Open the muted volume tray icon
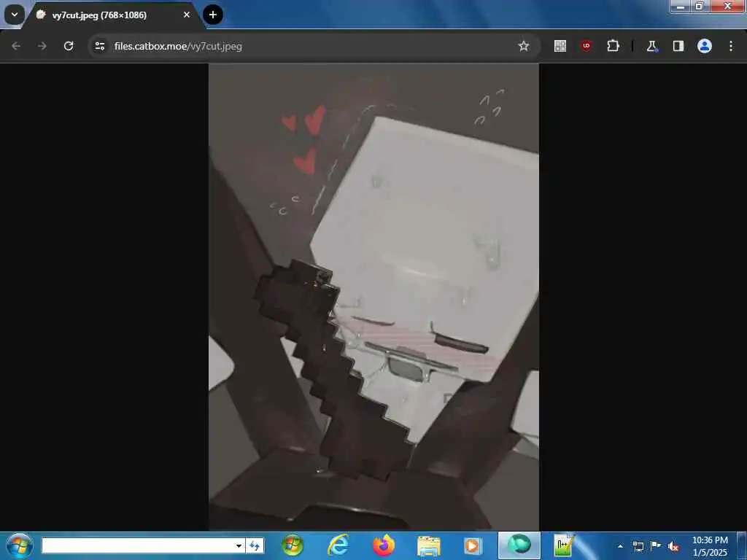This screenshot has width=747, height=560. (673, 547)
